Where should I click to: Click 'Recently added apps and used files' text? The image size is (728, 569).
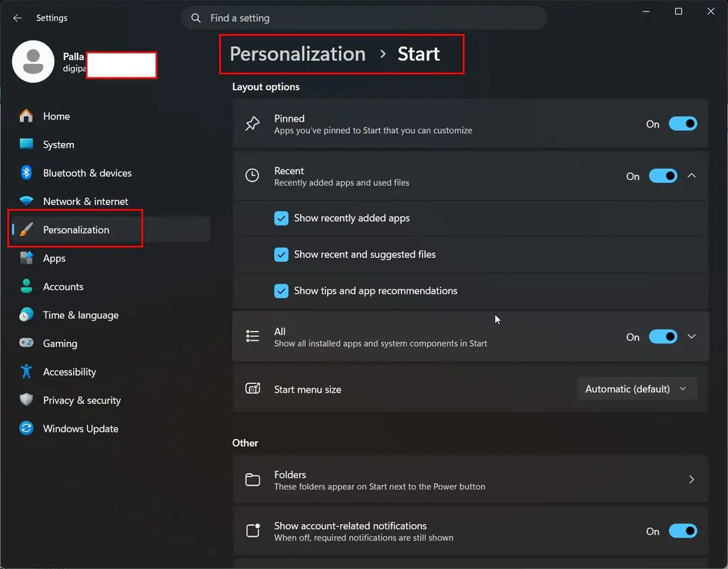click(x=341, y=183)
